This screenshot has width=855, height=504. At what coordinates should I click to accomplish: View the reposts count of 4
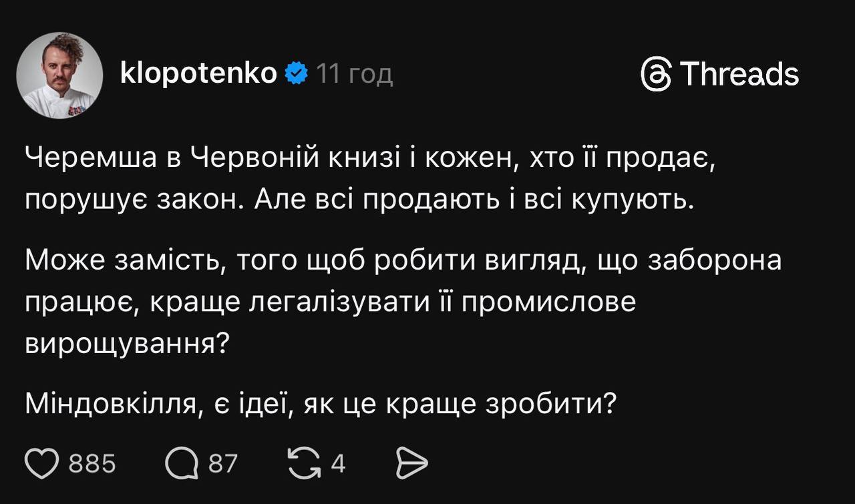(x=339, y=463)
